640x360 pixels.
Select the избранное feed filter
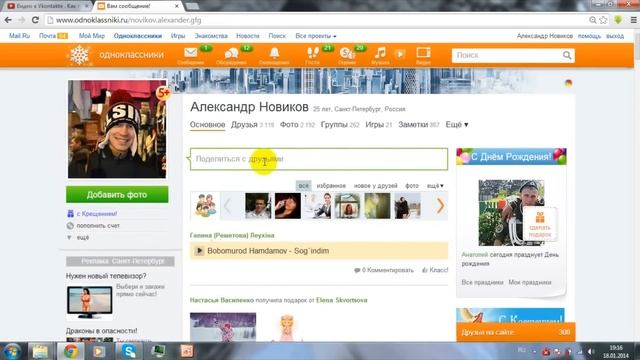click(331, 186)
